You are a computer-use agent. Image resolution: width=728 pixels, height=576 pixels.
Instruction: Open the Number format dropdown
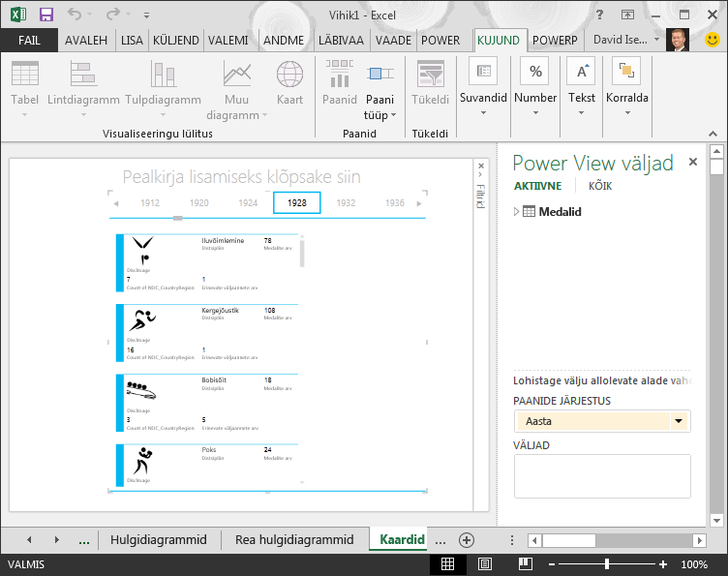[534, 86]
